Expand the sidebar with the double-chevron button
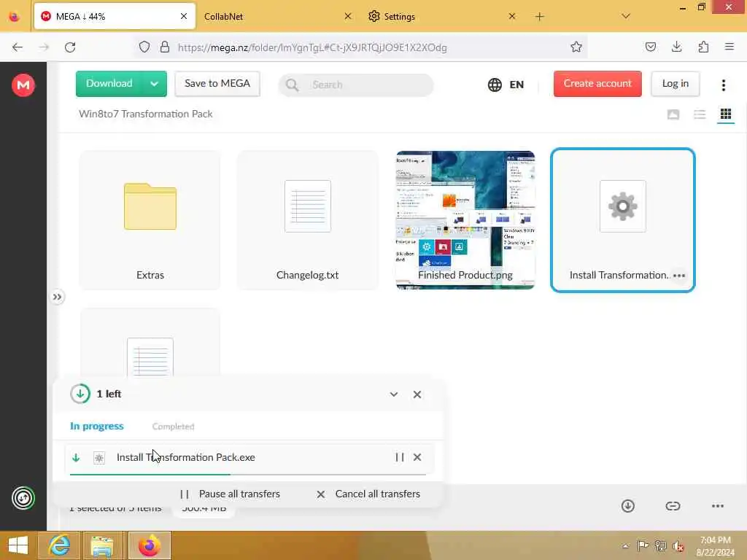 [57, 297]
